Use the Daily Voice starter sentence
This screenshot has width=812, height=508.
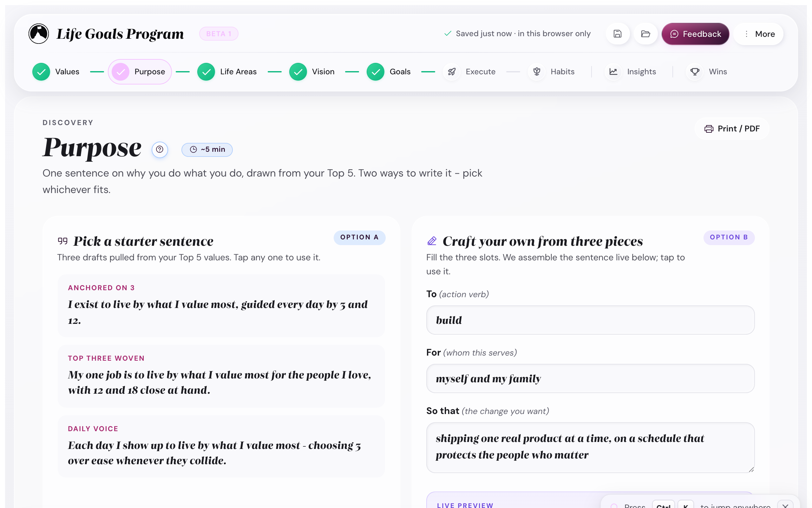click(x=221, y=446)
